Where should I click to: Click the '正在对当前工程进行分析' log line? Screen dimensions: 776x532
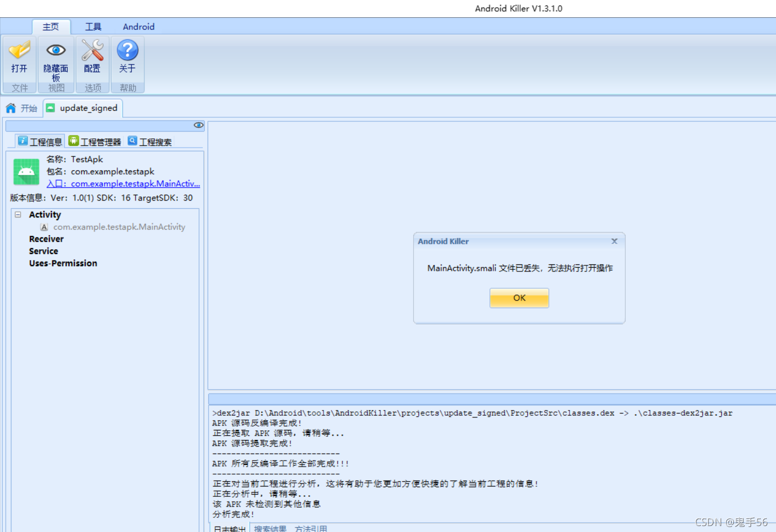click(x=376, y=484)
